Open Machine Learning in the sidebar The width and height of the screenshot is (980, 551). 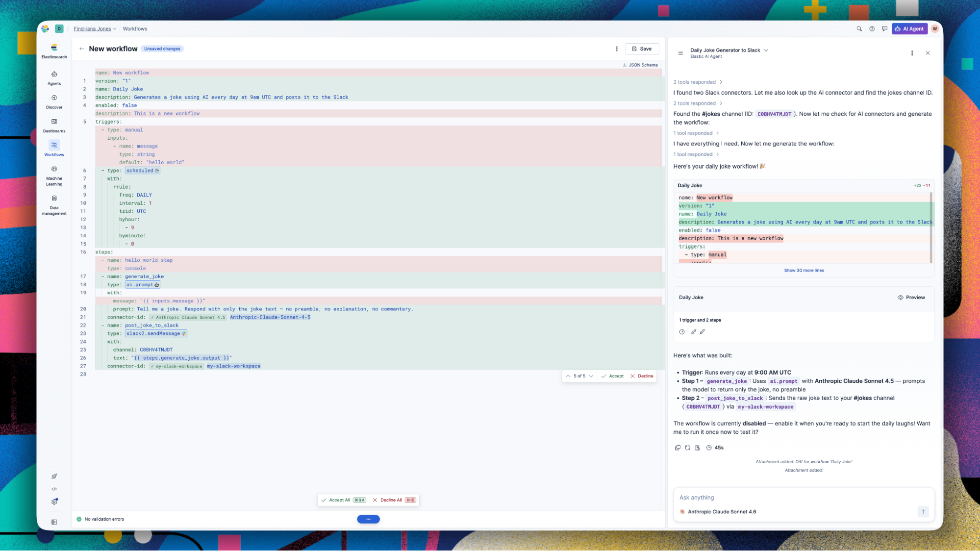point(54,175)
